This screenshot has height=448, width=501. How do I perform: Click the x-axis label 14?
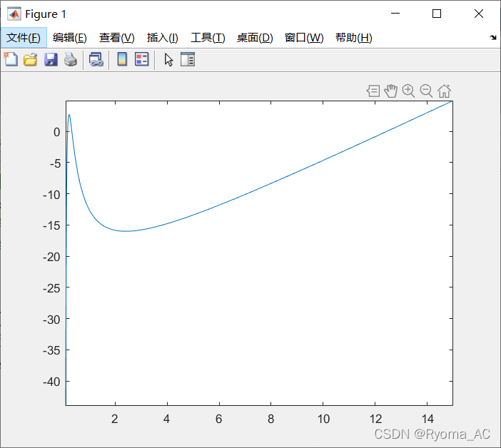[427, 419]
